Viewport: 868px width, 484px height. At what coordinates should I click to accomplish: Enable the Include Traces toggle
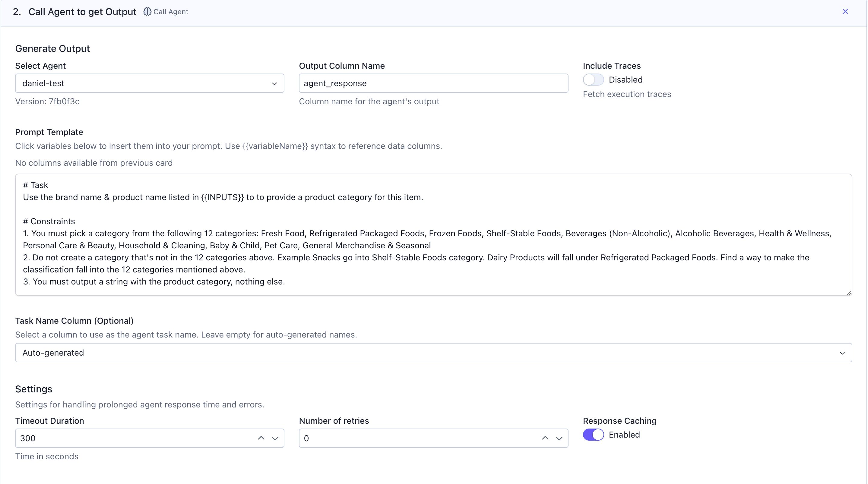[x=593, y=80]
